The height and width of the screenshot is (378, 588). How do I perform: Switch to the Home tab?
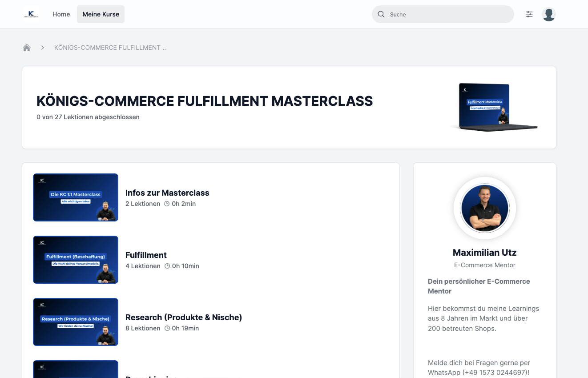(61, 14)
